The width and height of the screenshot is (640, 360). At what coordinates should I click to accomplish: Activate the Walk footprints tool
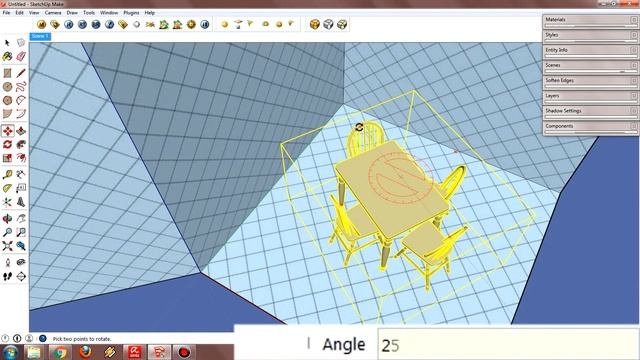point(7,276)
